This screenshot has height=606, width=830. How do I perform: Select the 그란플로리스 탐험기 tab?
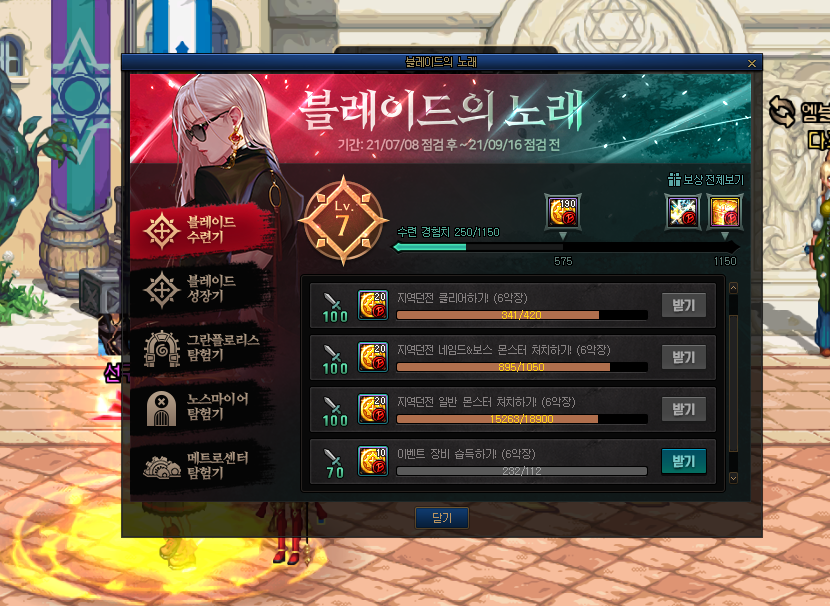point(202,348)
